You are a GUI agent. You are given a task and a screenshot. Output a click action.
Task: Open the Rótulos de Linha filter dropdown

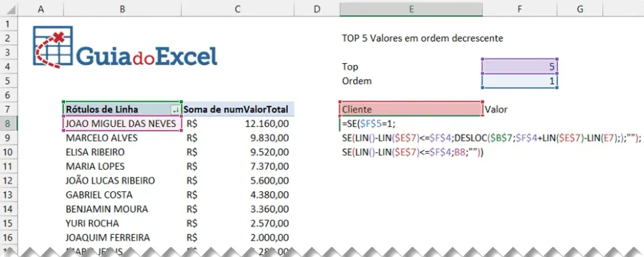coord(175,109)
